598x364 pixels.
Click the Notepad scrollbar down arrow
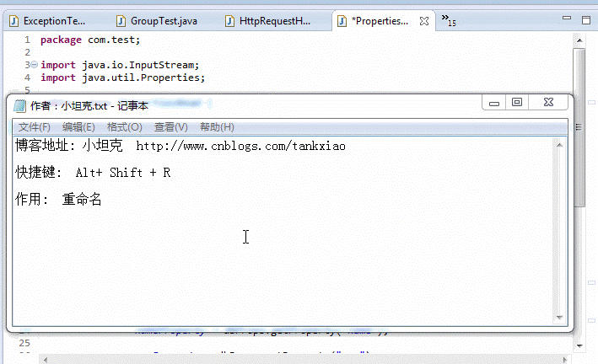tap(559, 317)
